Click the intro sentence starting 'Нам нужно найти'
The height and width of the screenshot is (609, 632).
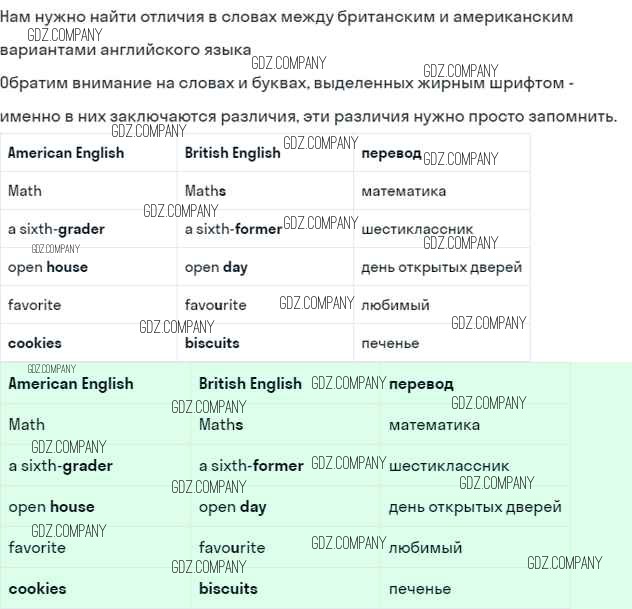tap(286, 18)
